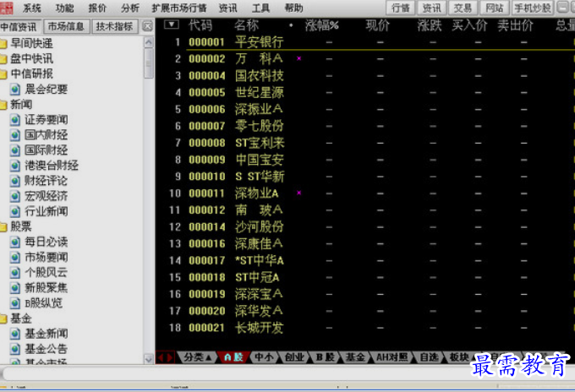Click the 网站 button

point(495,8)
